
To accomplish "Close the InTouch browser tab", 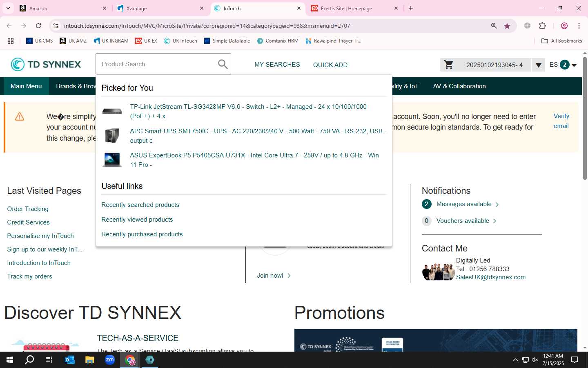I will click(299, 8).
